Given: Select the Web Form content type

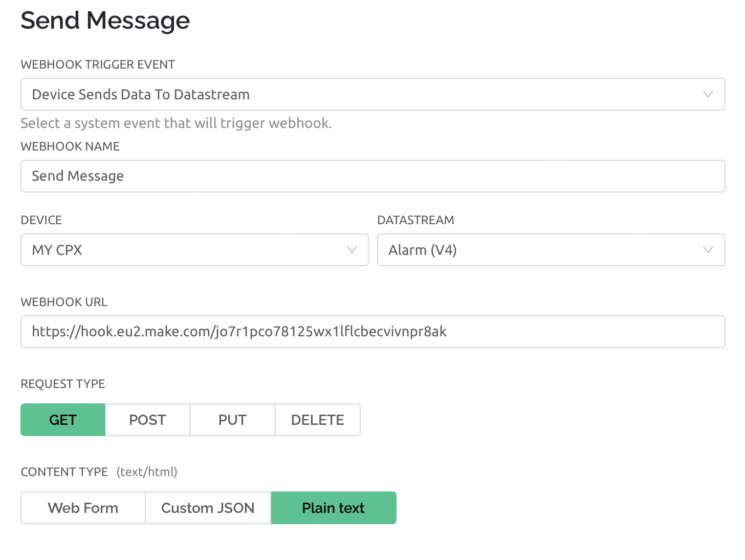Looking at the screenshot, I should click(83, 508).
